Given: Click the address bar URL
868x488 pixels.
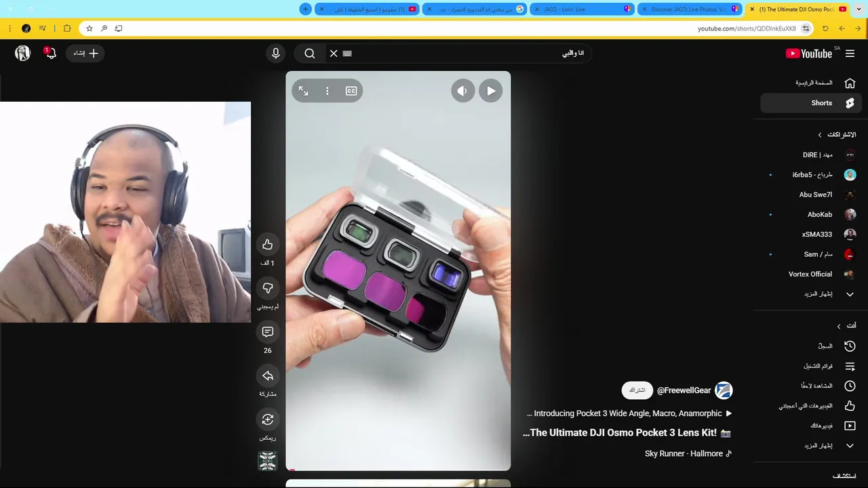Looking at the screenshot, I should point(747,28).
